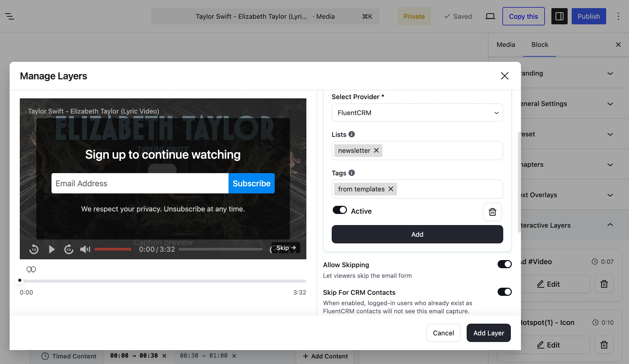Screen dimensions: 629x364
Task: Click the blue Subscribe button
Action: click(x=251, y=183)
